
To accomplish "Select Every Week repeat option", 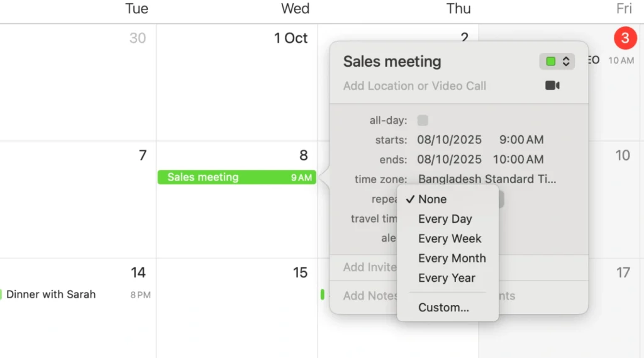I will pos(450,238).
